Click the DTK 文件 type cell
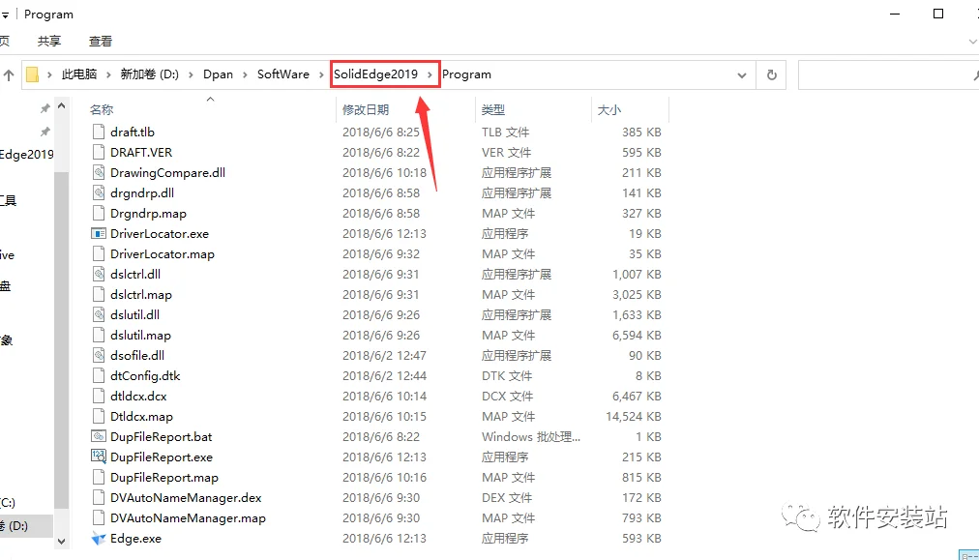The height and width of the screenshot is (560, 979). (506, 376)
